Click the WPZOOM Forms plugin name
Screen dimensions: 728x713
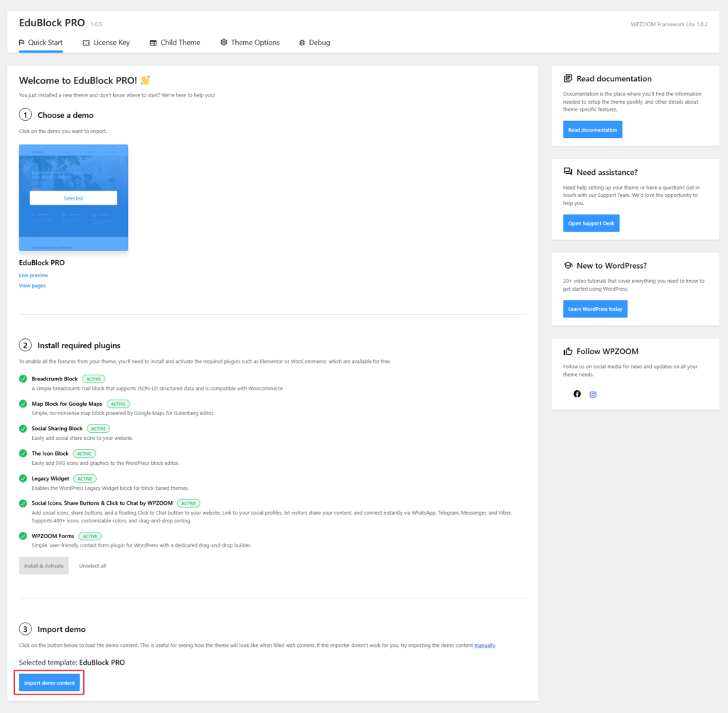pos(53,536)
